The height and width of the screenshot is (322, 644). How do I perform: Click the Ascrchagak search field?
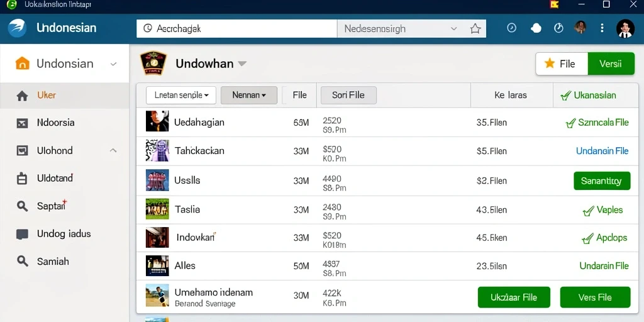[x=236, y=29]
